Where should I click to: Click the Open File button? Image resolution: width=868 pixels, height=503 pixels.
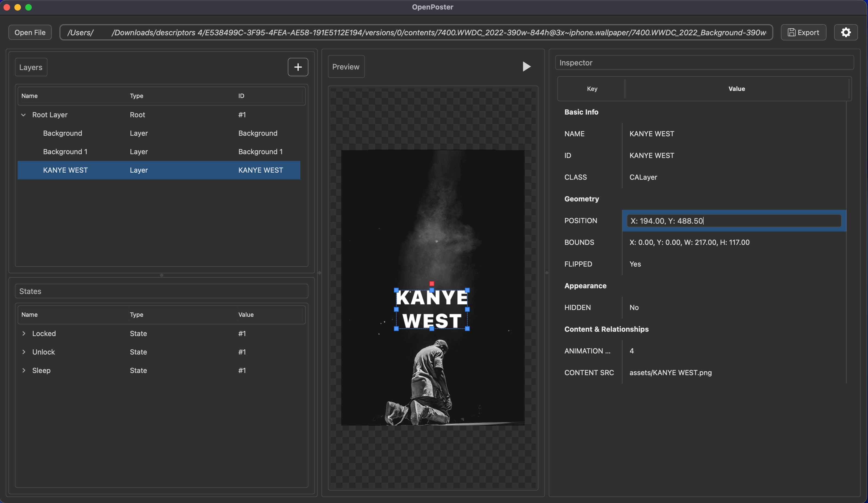point(30,32)
